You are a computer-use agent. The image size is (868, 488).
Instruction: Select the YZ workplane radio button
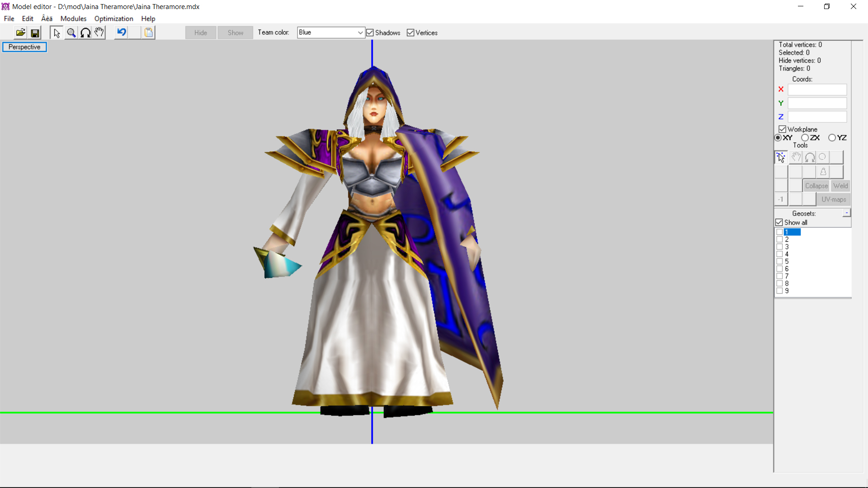832,138
